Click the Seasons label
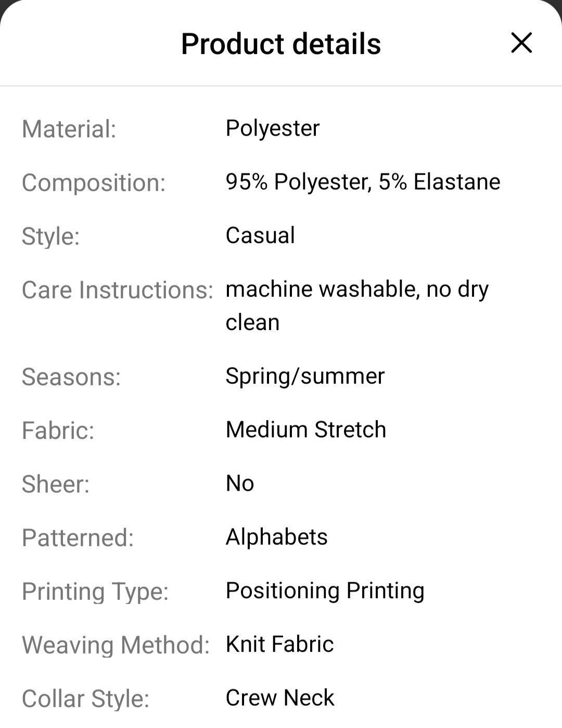 click(71, 377)
